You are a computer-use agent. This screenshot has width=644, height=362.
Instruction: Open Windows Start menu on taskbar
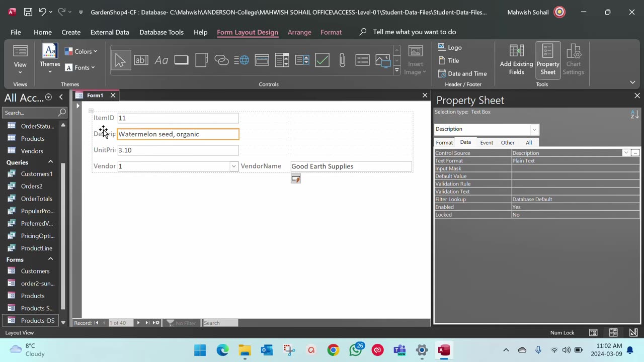200,350
